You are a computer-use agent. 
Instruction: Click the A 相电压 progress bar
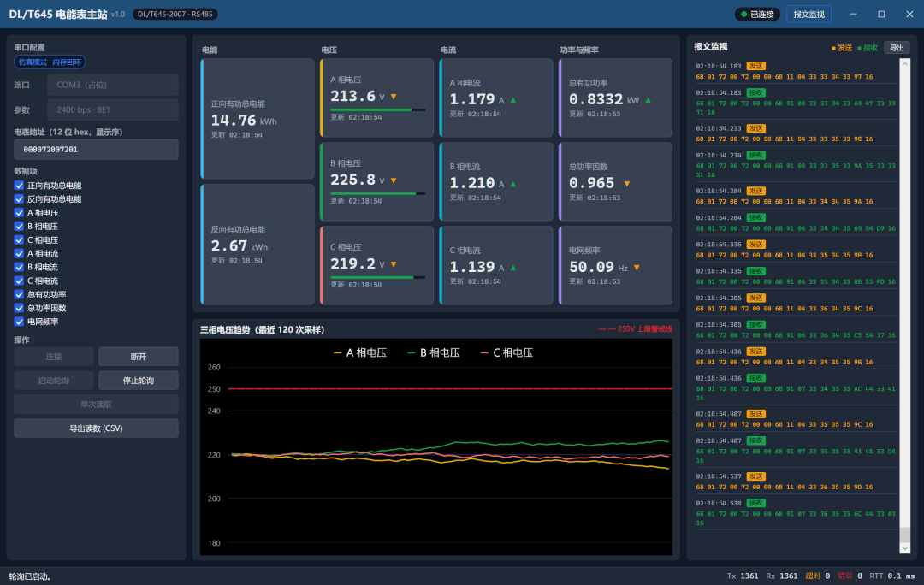click(378, 109)
